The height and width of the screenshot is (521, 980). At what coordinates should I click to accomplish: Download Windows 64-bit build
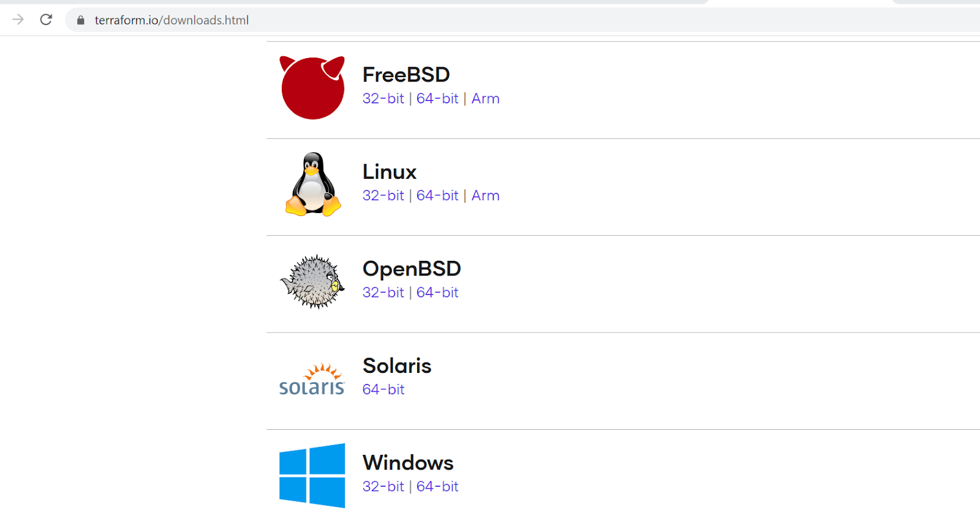click(x=437, y=486)
